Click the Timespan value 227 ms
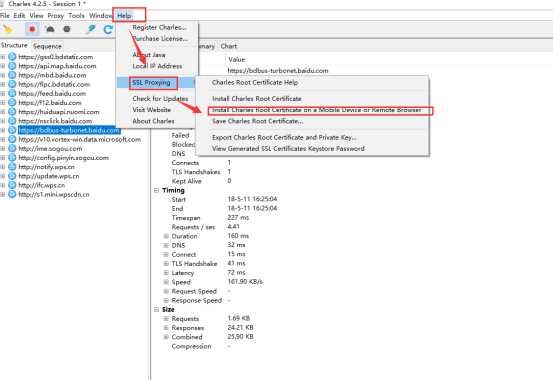The height and width of the screenshot is (381, 553). tap(238, 218)
